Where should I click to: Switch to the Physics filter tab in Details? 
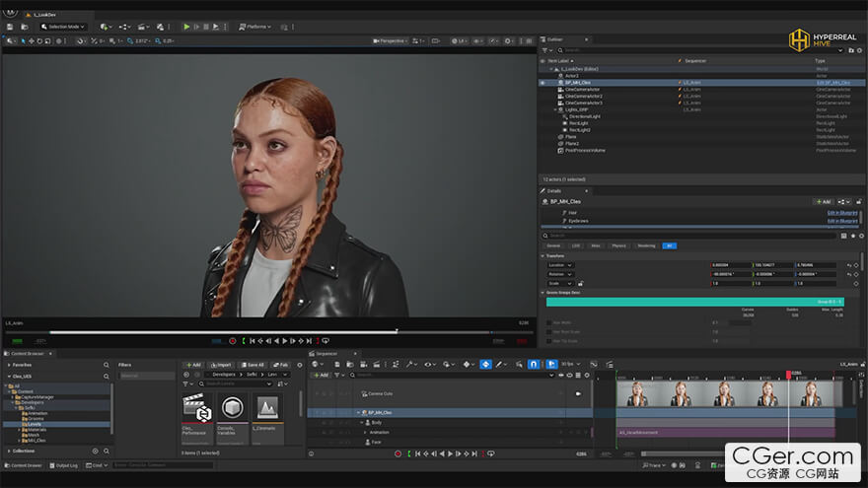tap(618, 245)
